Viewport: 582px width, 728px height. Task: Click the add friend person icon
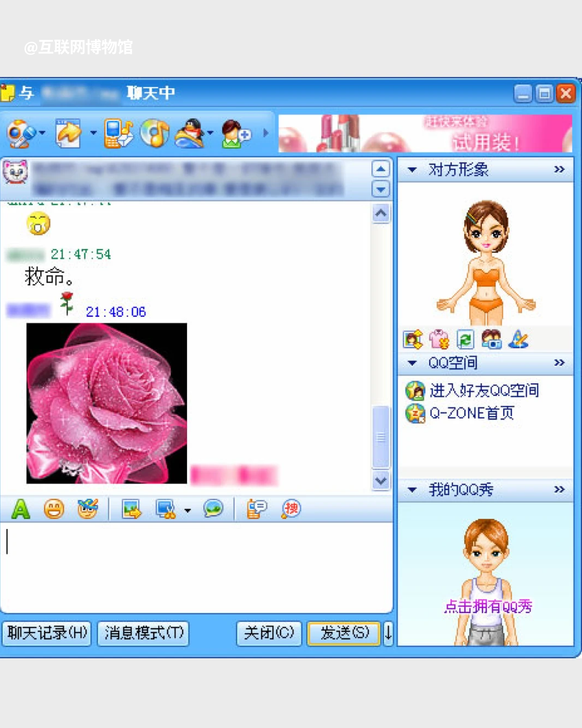[x=235, y=134]
